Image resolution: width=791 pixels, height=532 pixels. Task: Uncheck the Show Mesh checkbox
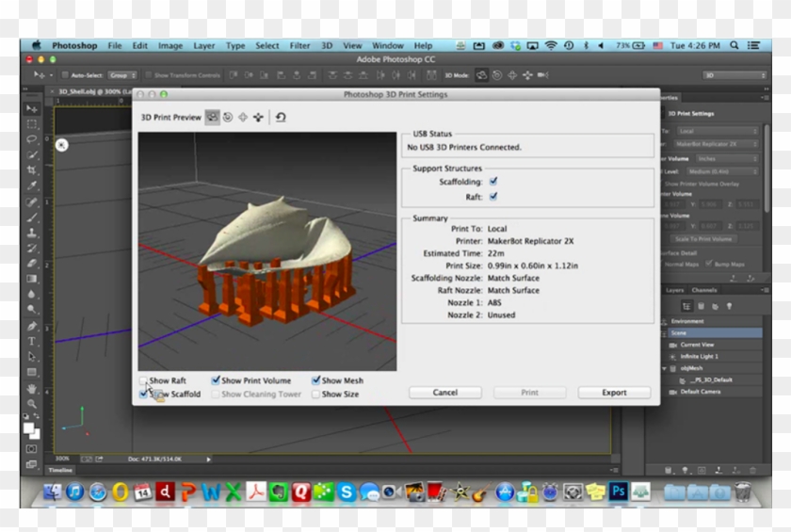click(315, 380)
